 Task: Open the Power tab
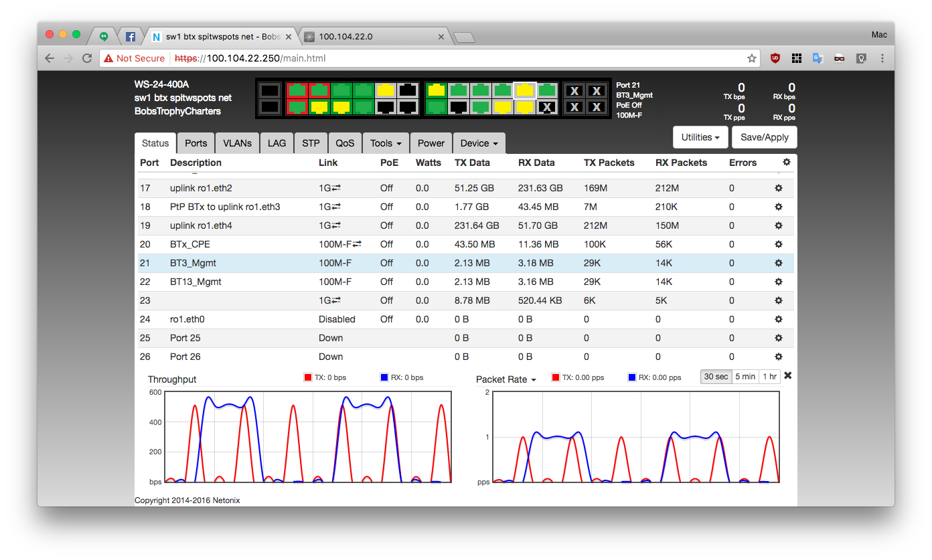tap(431, 143)
